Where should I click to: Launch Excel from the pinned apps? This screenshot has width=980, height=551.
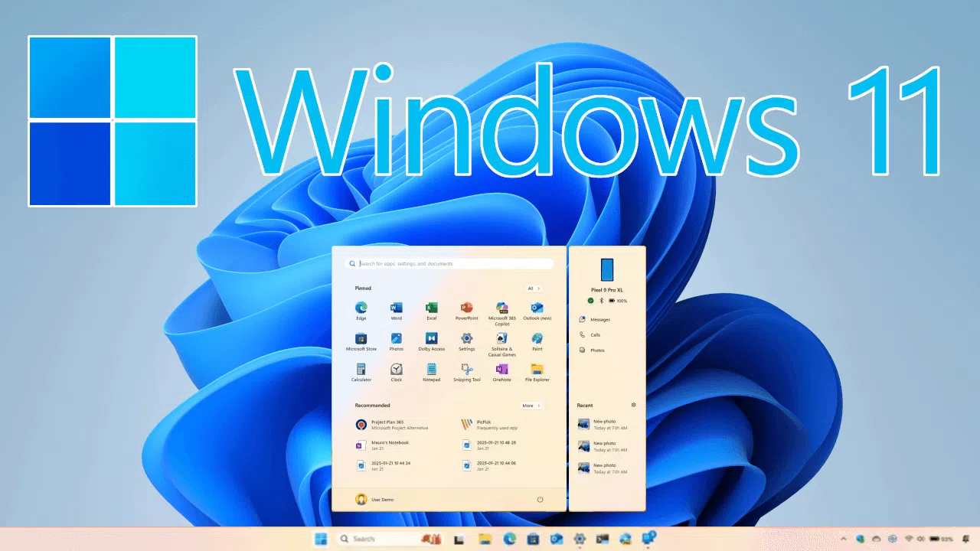pos(432,308)
